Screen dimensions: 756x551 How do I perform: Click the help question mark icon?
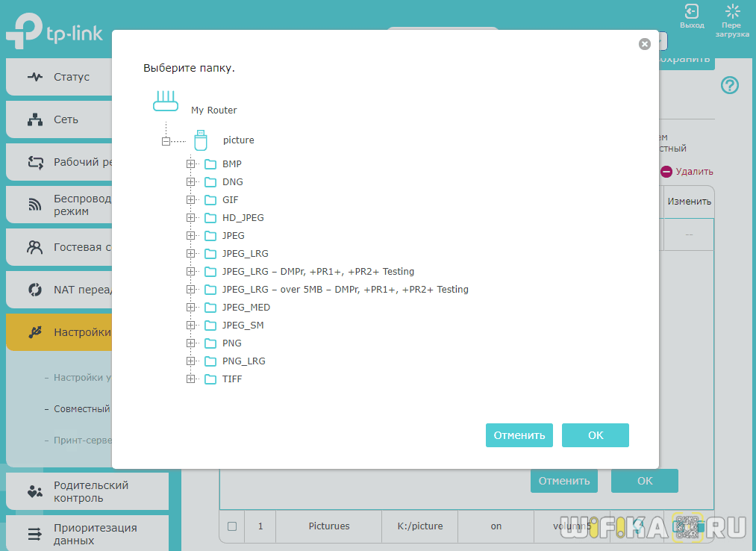(x=729, y=85)
